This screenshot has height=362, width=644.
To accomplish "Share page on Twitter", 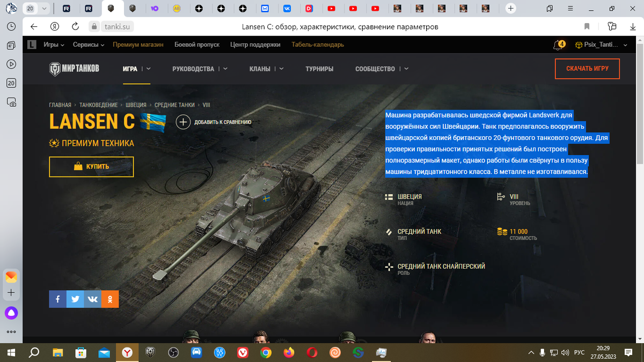I will [75, 299].
